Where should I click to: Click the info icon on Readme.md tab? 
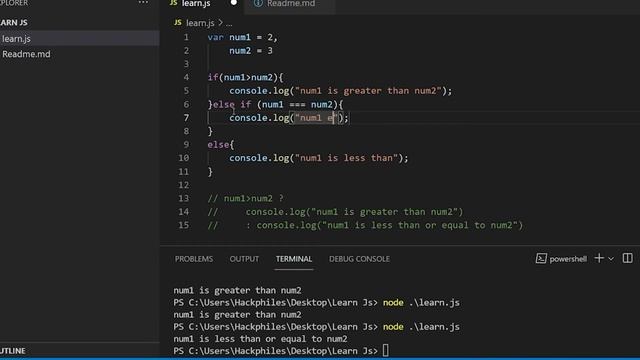258,3
